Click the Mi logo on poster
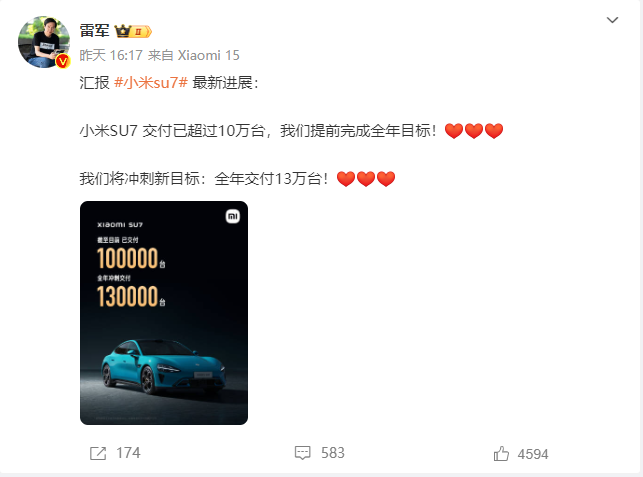 (233, 216)
